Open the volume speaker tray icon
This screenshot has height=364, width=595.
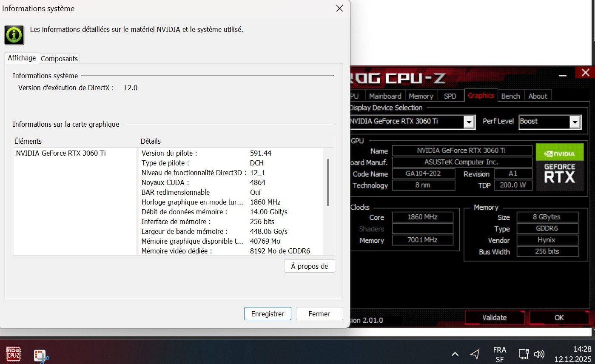pos(539,354)
